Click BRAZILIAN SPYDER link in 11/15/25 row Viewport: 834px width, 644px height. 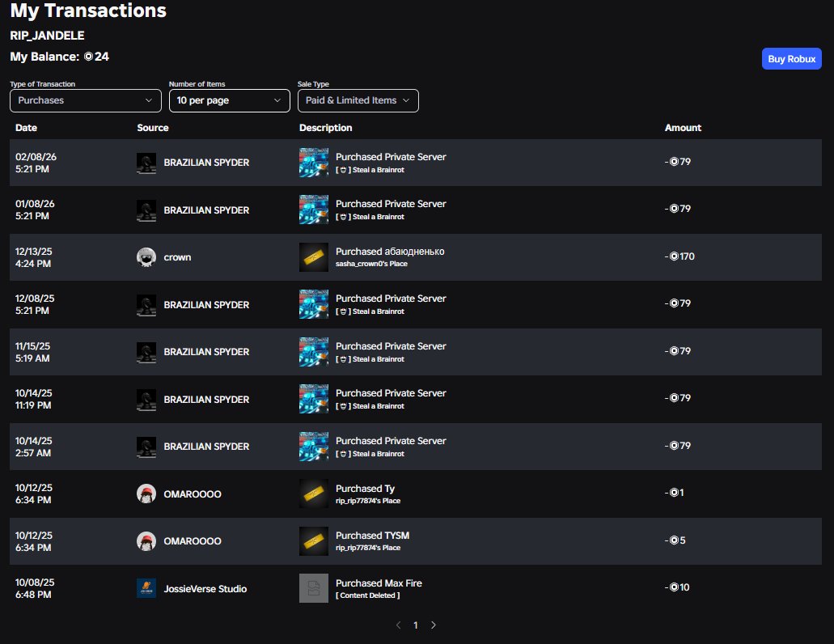(206, 352)
